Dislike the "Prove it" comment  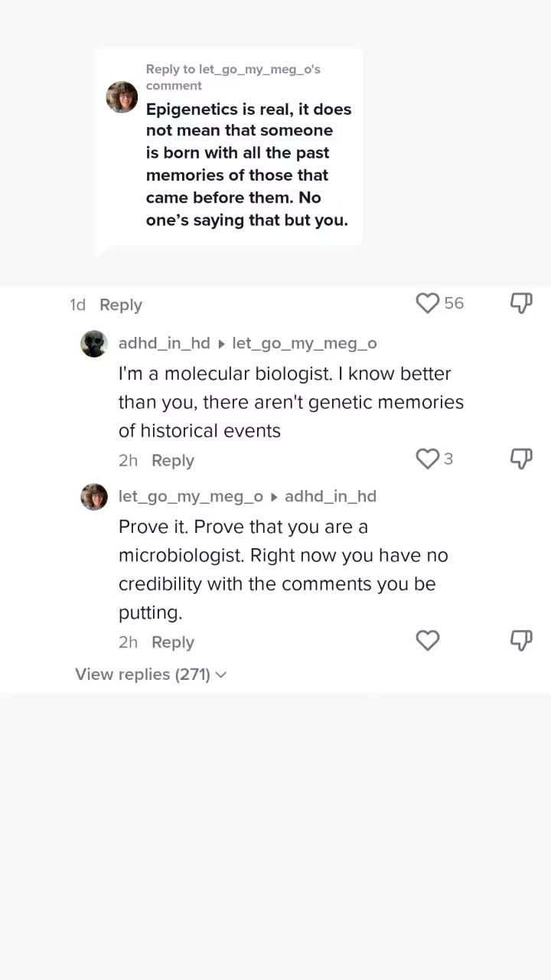coord(521,640)
